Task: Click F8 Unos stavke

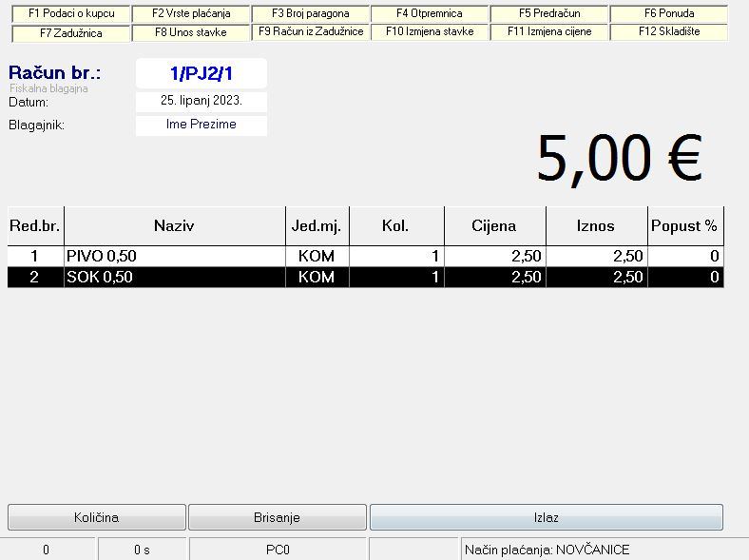Action: 191,32
